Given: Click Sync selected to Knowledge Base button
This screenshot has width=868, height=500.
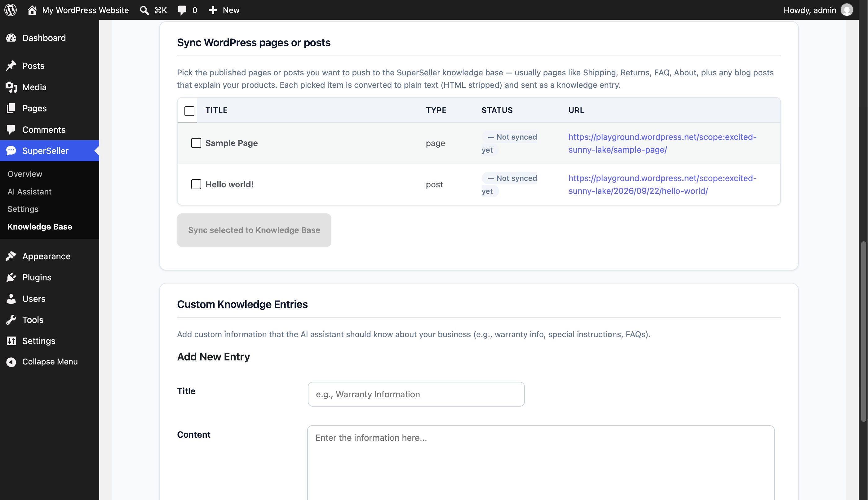Looking at the screenshot, I should click(x=254, y=230).
